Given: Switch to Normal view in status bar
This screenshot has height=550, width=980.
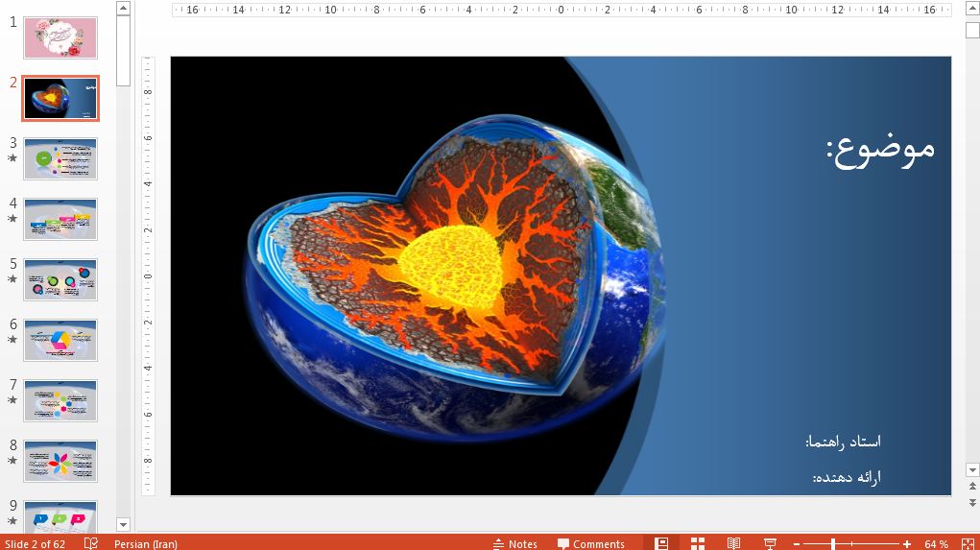Looking at the screenshot, I should click(x=661, y=543).
